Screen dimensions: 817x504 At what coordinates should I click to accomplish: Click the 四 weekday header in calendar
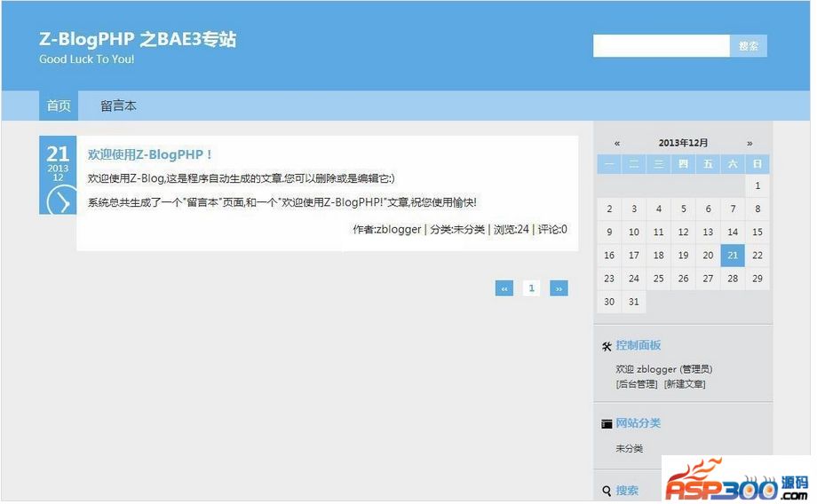point(683,164)
